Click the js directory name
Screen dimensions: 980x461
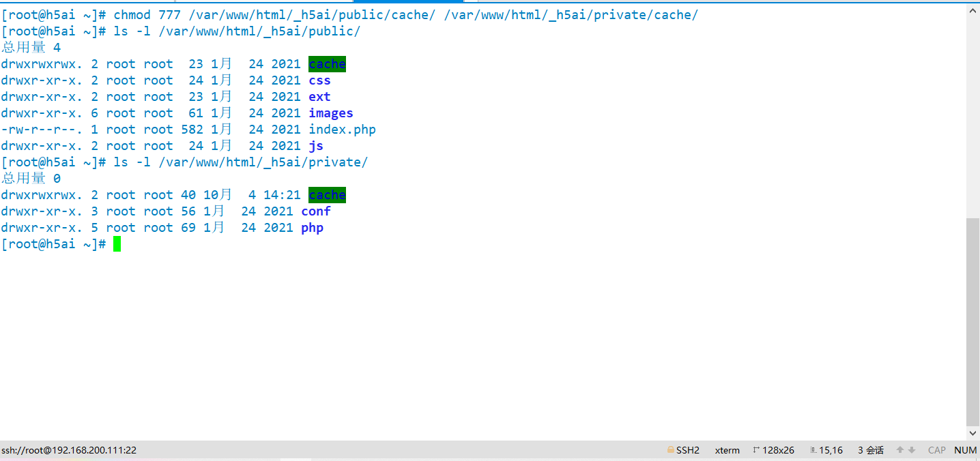tap(316, 146)
